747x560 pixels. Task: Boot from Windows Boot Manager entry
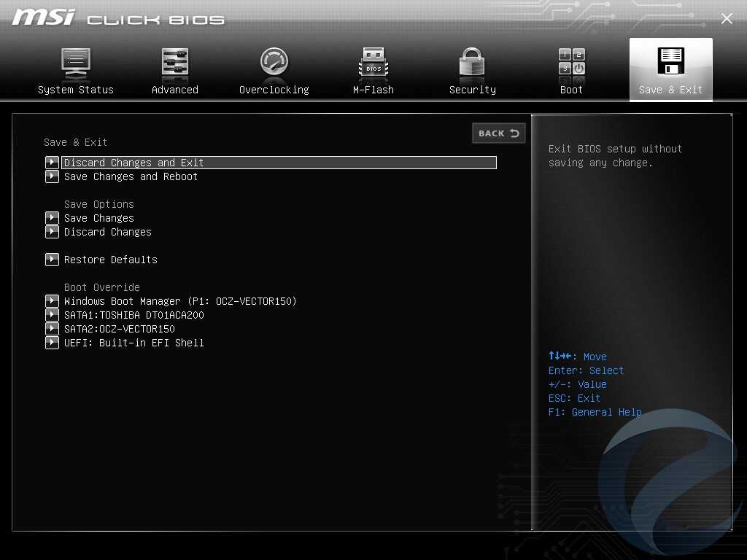(x=180, y=301)
